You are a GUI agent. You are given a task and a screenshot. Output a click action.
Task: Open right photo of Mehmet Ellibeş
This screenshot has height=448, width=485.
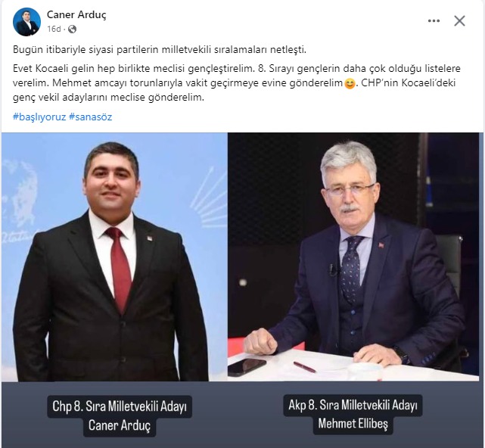point(353,257)
